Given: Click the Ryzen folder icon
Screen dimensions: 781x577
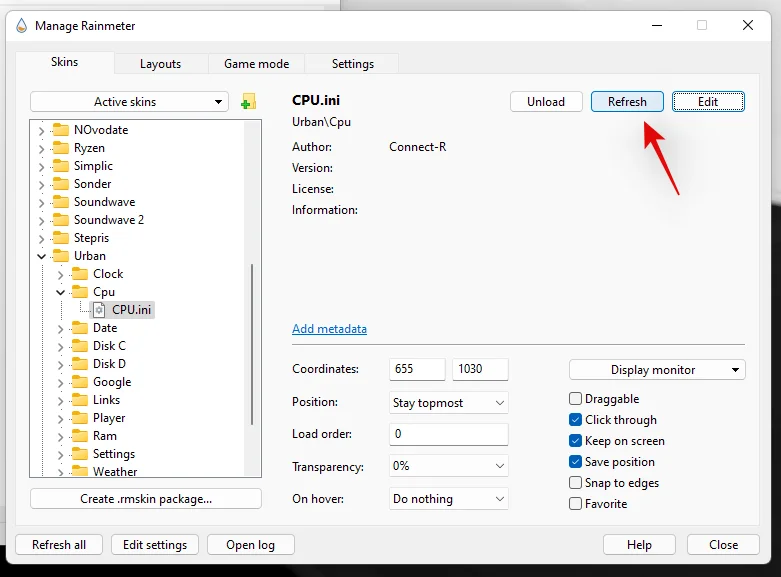Looking at the screenshot, I should (x=61, y=148).
